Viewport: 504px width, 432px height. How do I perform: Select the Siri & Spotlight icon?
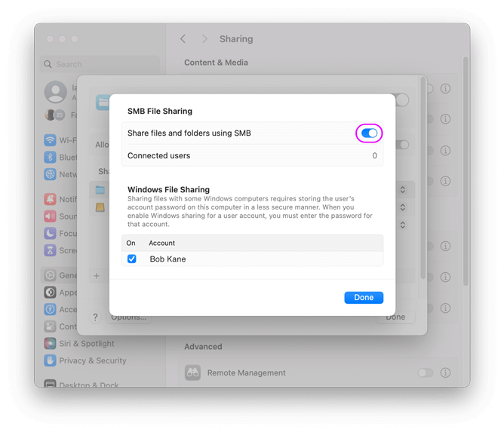(x=50, y=344)
